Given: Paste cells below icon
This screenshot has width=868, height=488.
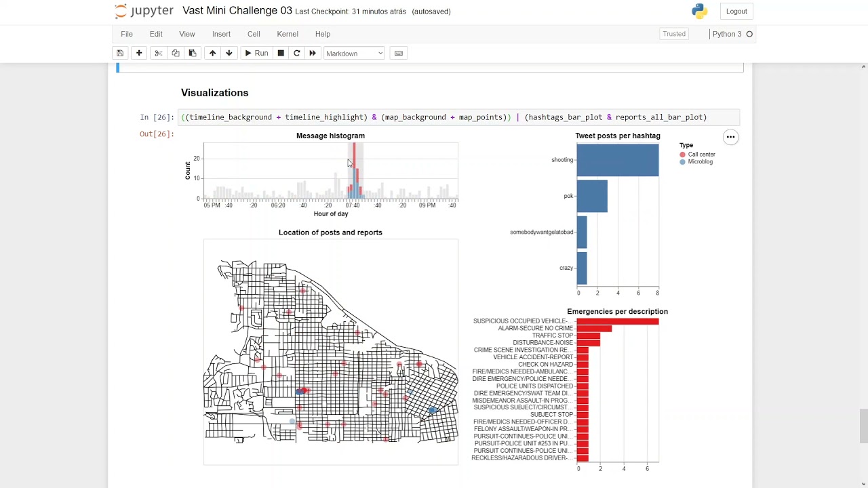Looking at the screenshot, I should point(193,53).
